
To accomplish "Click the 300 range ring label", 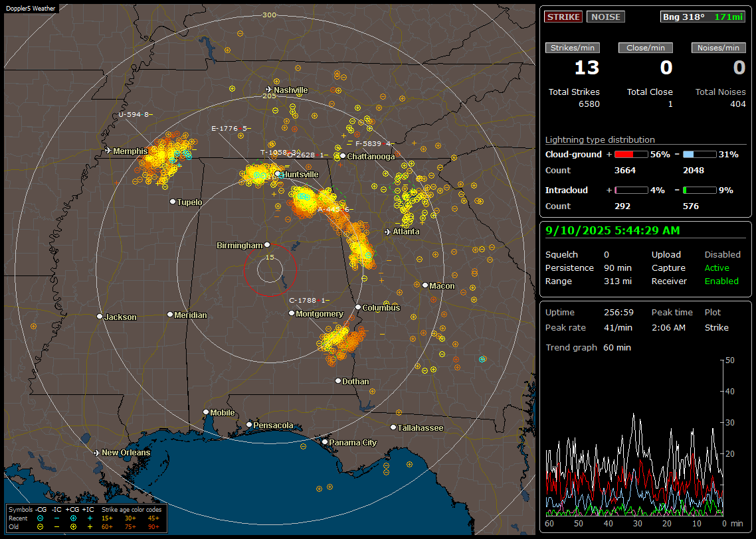I will (269, 15).
